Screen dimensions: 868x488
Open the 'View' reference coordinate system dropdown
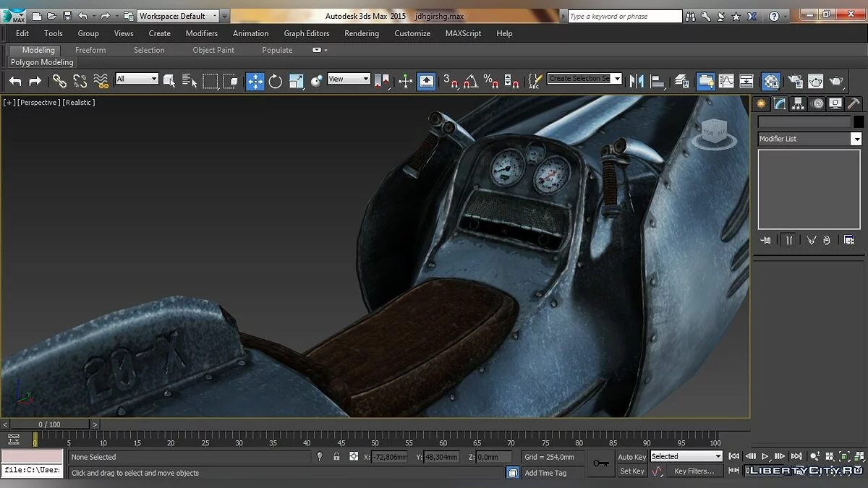click(x=349, y=79)
